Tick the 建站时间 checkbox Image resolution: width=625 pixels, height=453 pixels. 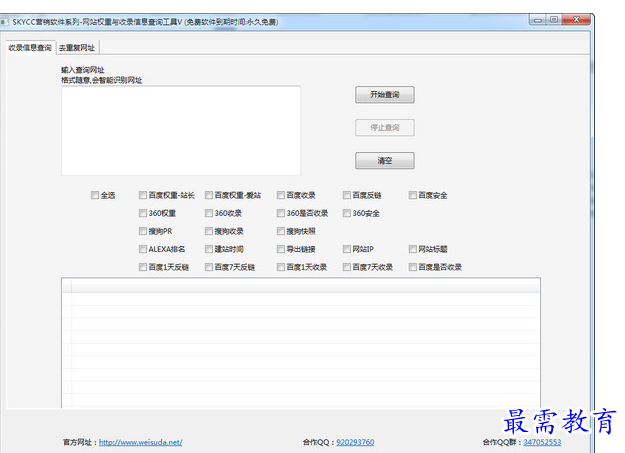point(209,249)
